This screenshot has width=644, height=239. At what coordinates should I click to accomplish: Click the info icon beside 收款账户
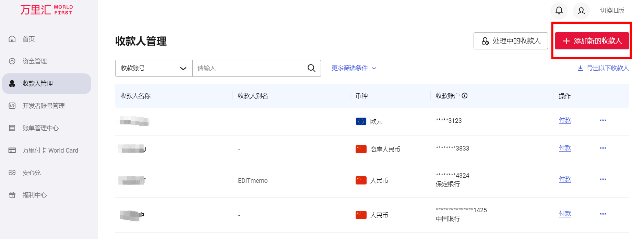click(x=465, y=96)
